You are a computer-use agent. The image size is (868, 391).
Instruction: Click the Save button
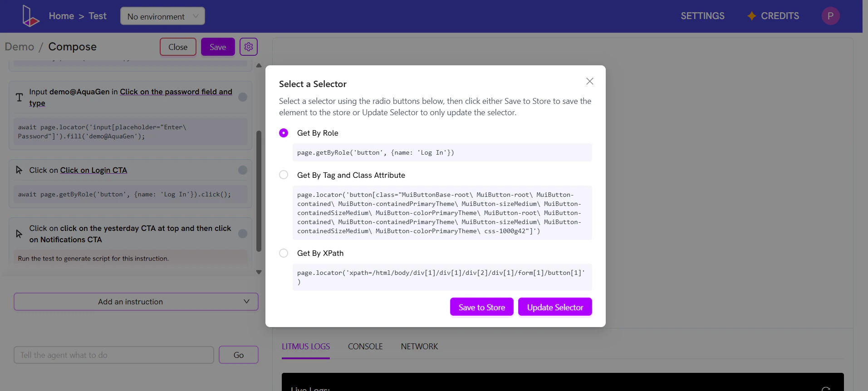pyautogui.click(x=218, y=47)
